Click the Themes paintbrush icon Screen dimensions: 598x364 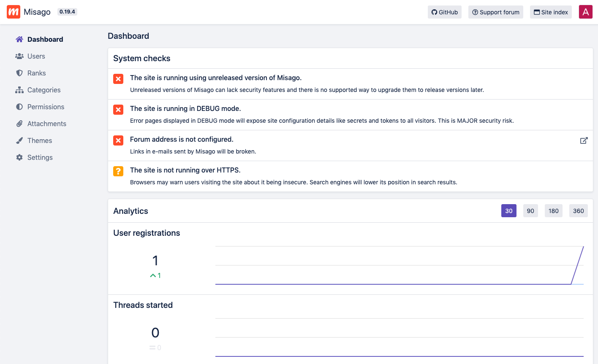click(19, 140)
